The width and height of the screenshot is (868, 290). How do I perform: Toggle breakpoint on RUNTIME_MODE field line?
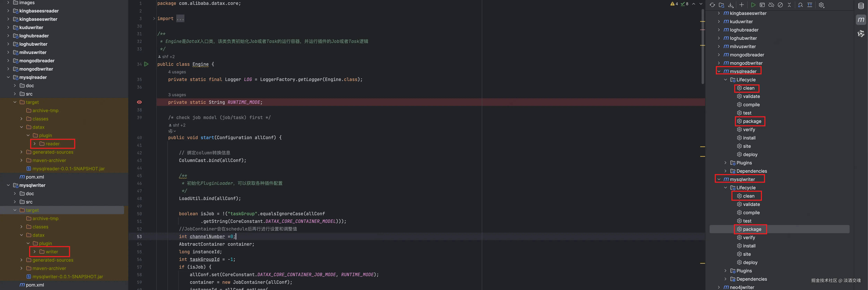point(139,102)
